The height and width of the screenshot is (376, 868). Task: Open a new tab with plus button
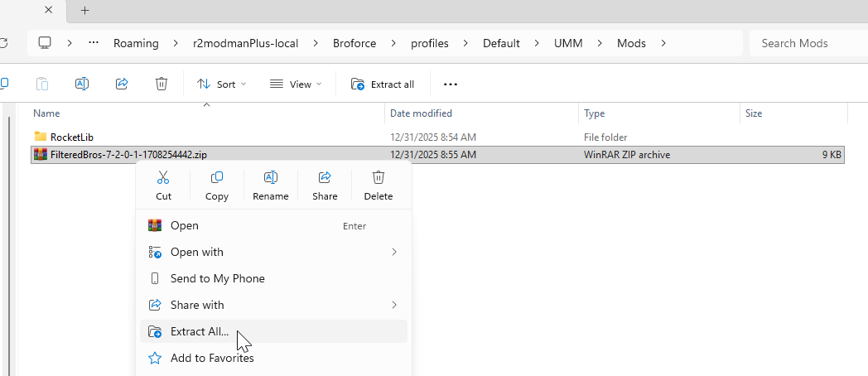pyautogui.click(x=84, y=11)
